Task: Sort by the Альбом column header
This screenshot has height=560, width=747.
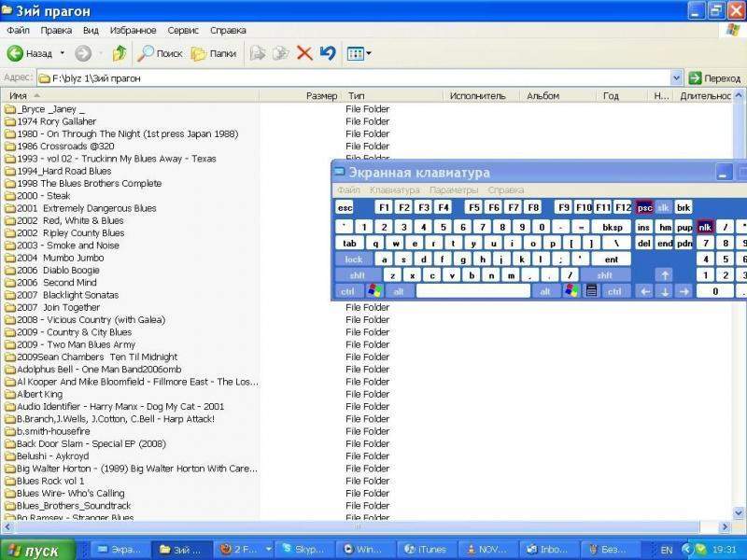Action: 557,96
